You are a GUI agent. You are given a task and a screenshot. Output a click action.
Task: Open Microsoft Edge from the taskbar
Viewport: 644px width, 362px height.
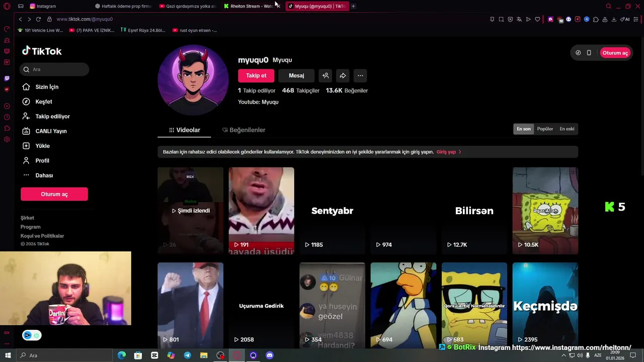(x=122, y=355)
